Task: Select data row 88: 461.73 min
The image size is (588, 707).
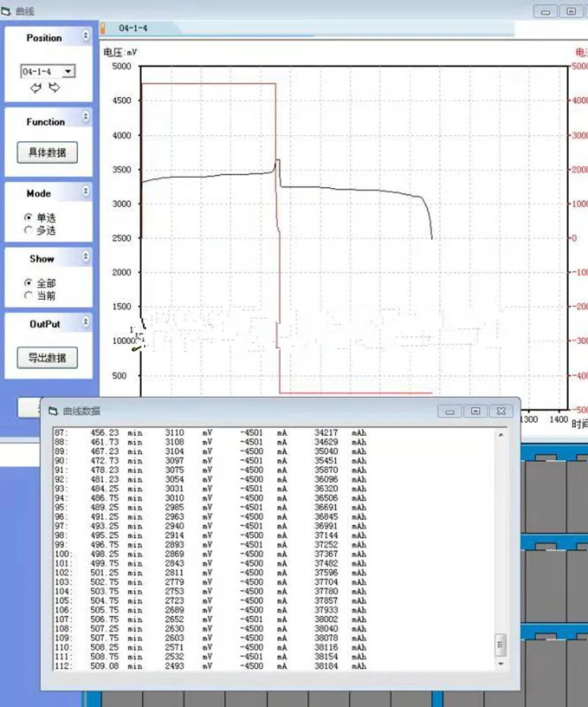Action: click(211, 442)
